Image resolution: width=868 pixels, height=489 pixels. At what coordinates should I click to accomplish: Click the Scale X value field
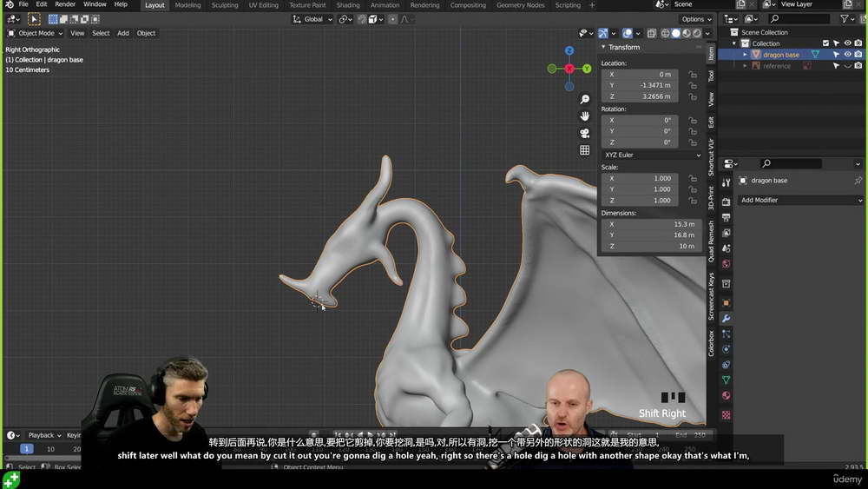click(x=640, y=178)
